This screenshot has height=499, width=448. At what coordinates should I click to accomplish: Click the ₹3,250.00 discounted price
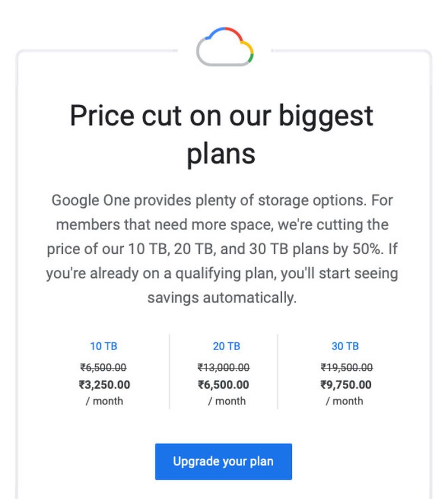click(x=104, y=385)
